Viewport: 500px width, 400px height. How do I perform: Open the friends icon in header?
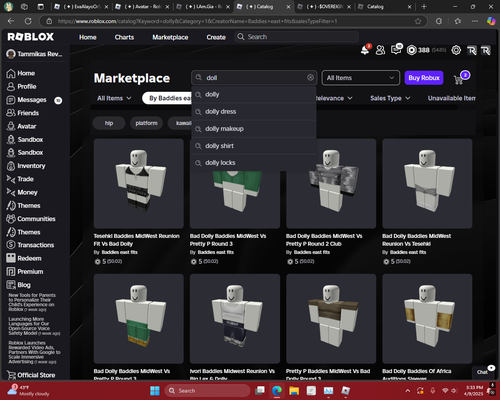(380, 50)
